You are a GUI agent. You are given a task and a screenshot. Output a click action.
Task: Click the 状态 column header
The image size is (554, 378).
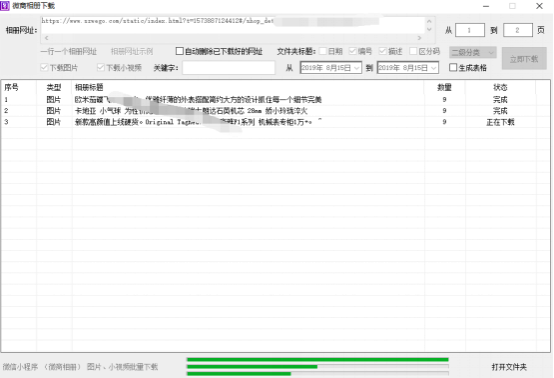(500, 87)
